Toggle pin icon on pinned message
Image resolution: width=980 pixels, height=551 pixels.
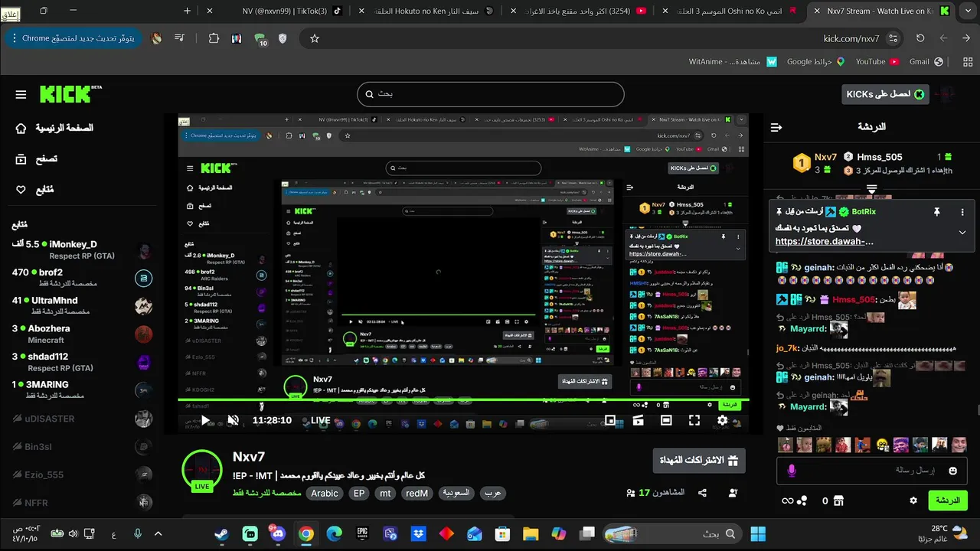pyautogui.click(x=936, y=212)
